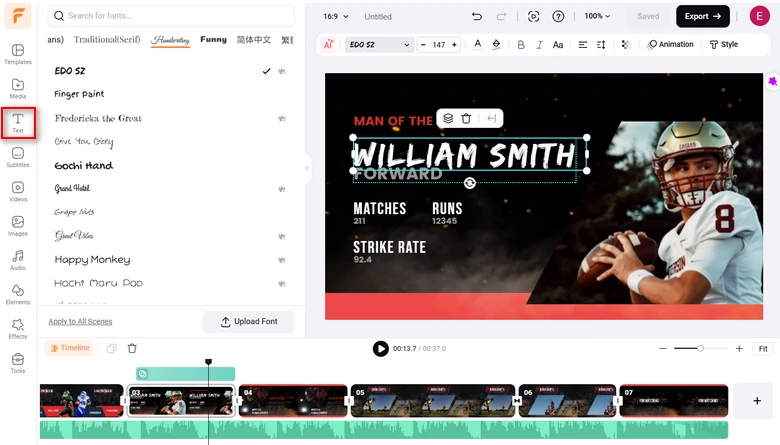Redo the last action

pyautogui.click(x=501, y=16)
